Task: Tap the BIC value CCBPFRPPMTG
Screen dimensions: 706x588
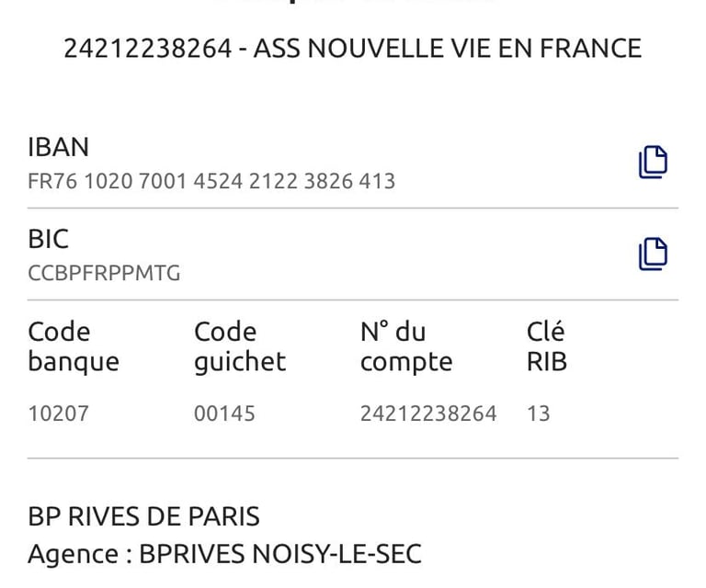Action: (104, 273)
